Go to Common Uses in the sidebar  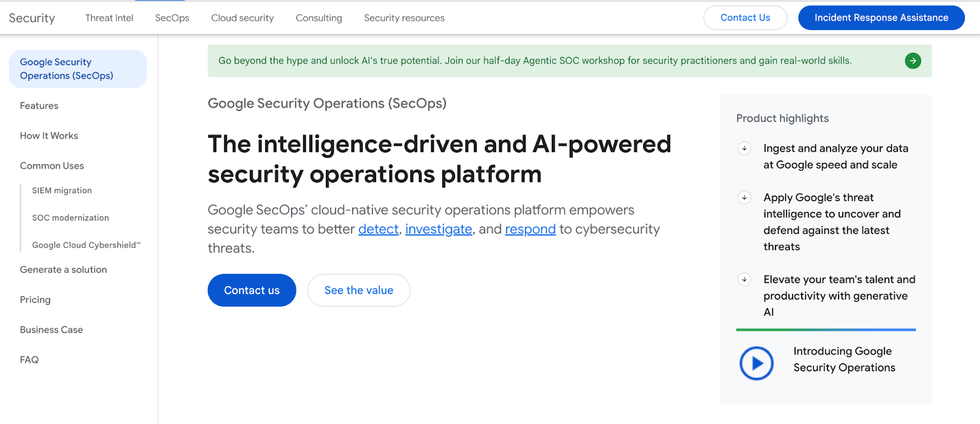(x=52, y=165)
